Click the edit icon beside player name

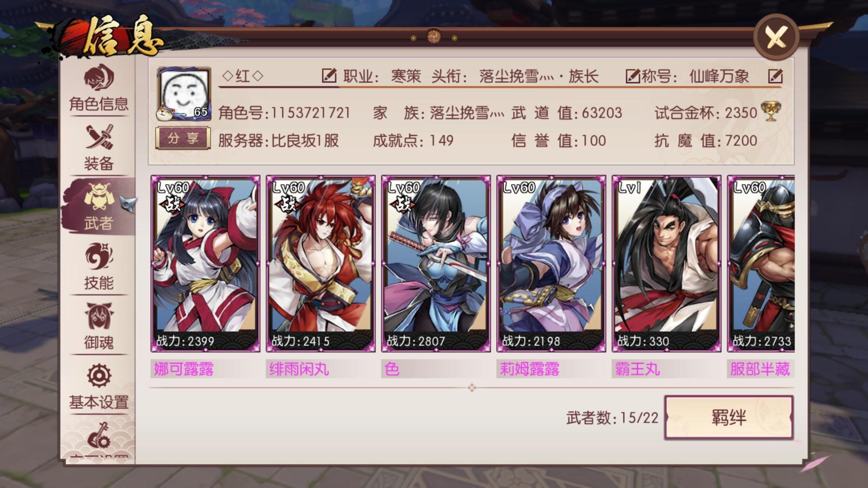tap(329, 75)
